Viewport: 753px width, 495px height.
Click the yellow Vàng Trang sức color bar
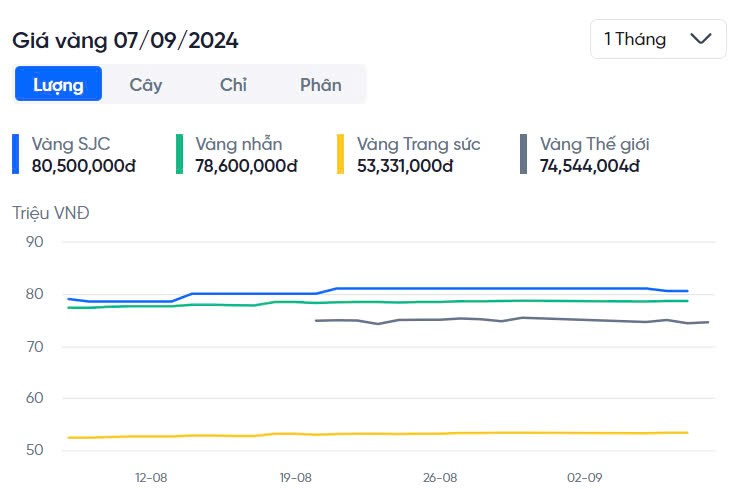[341, 154]
